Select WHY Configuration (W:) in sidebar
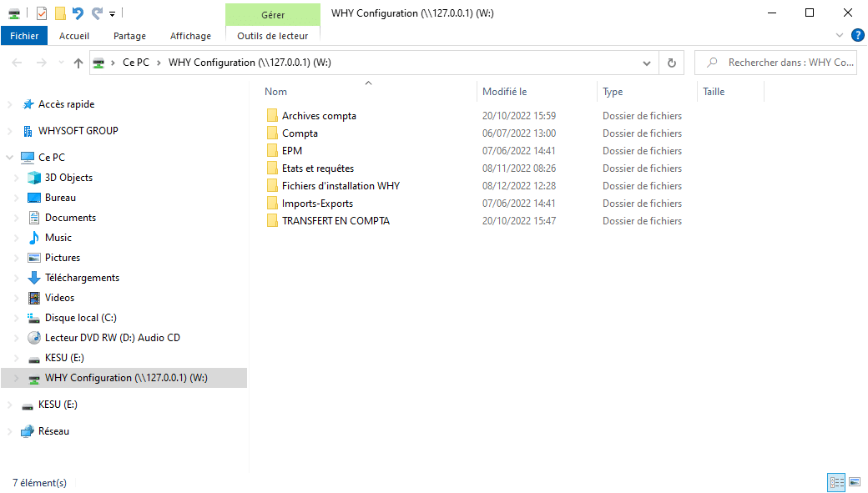868x493 pixels. (126, 378)
